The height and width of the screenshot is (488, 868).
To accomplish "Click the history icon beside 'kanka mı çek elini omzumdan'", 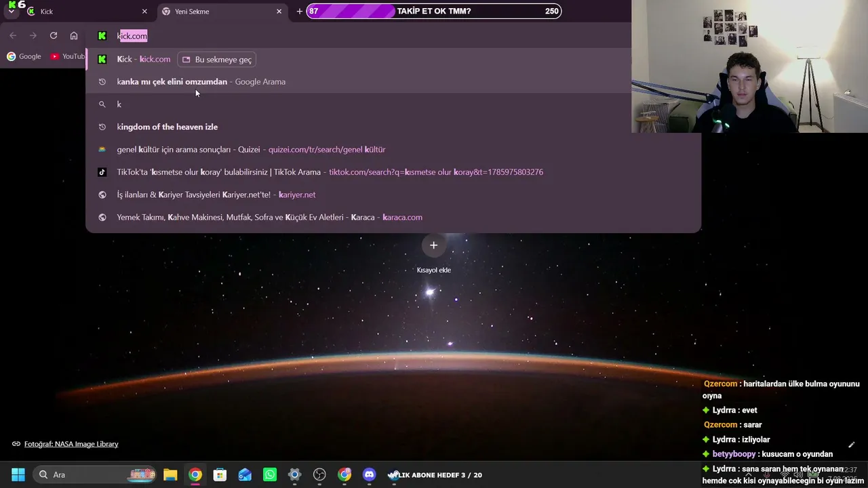I will [102, 82].
